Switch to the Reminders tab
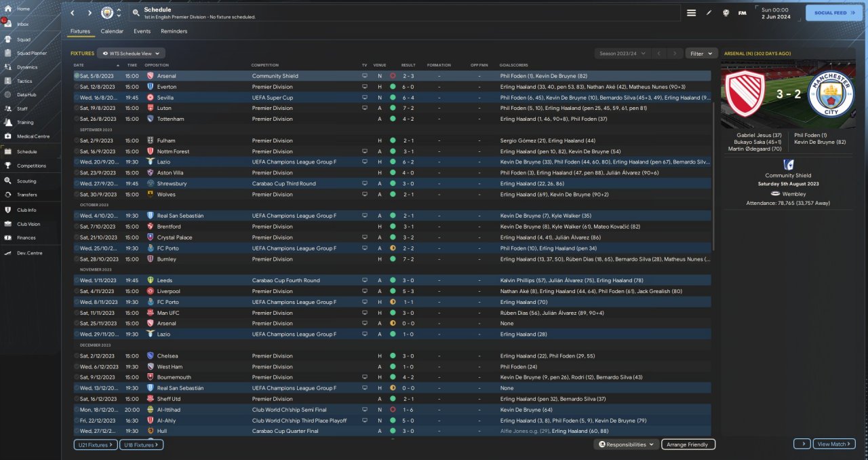The image size is (868, 460). point(174,31)
